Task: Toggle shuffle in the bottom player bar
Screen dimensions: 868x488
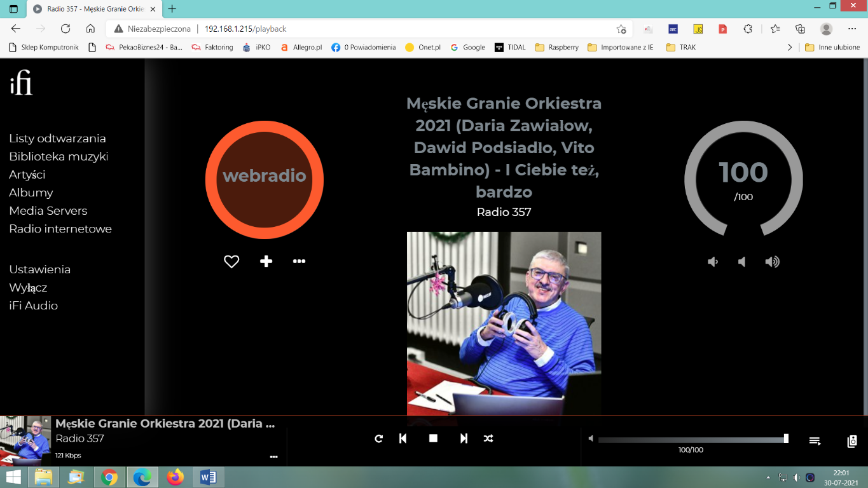Action: pyautogui.click(x=488, y=438)
